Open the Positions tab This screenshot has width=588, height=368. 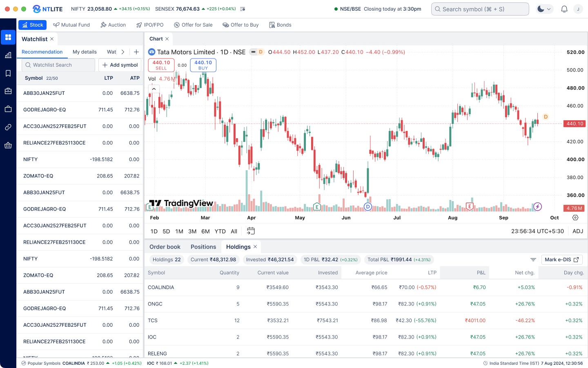pyautogui.click(x=203, y=247)
